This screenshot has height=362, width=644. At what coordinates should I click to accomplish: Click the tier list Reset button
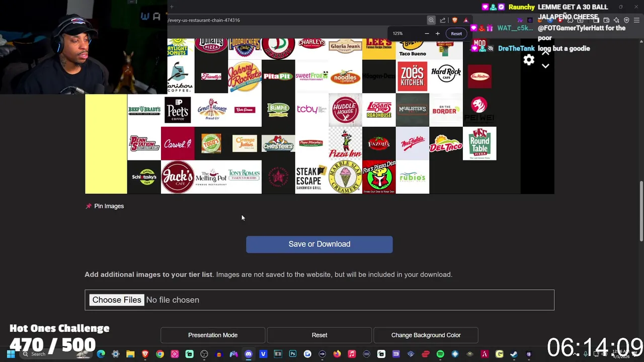tap(319, 335)
